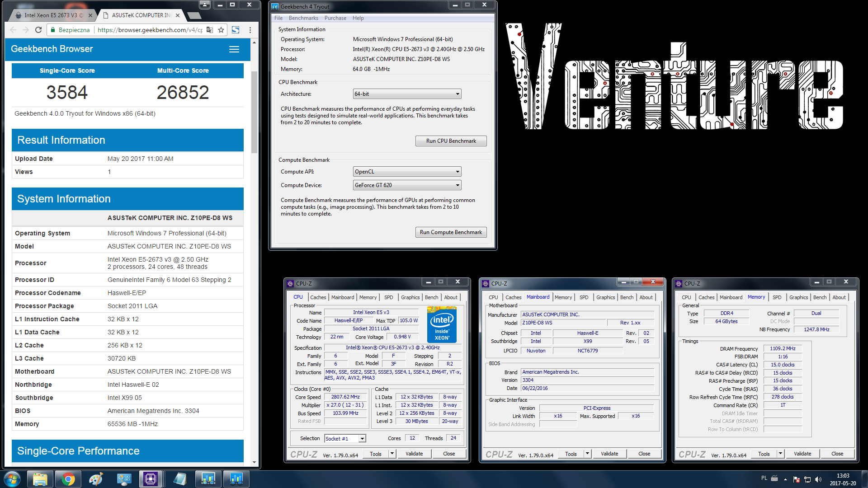Open the Geekbench Browser hamburger menu
The image size is (868, 488).
234,49
